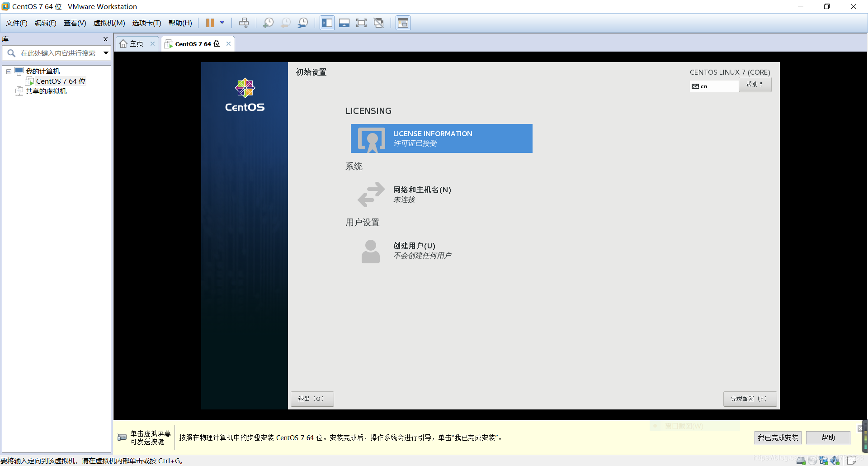Open the 虚拟机(M) menu

tap(109, 23)
